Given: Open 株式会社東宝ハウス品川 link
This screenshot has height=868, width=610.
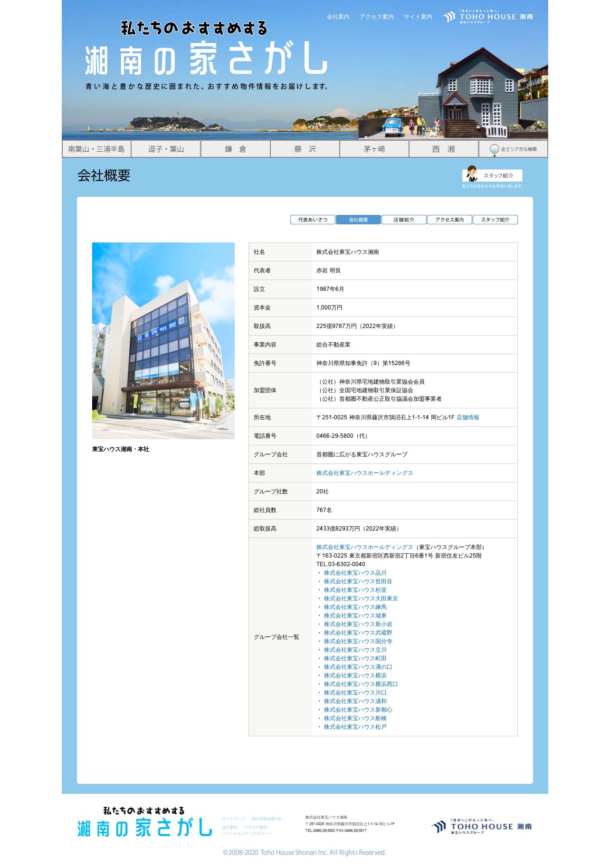Looking at the screenshot, I should 355,573.
